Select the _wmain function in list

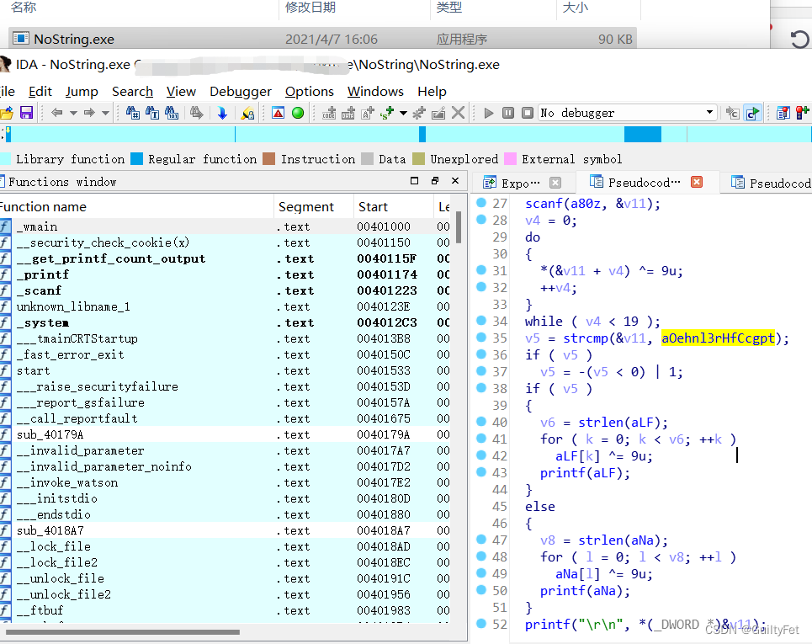(x=37, y=226)
